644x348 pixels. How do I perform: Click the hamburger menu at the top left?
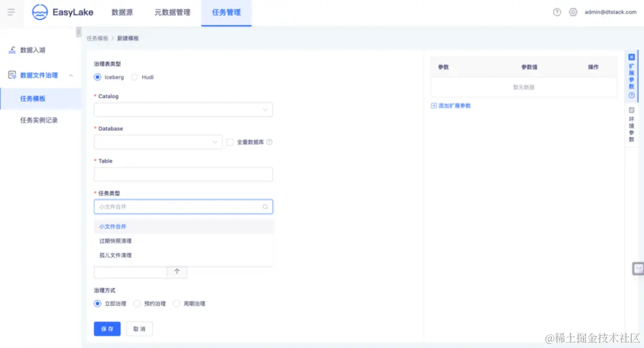[11, 11]
